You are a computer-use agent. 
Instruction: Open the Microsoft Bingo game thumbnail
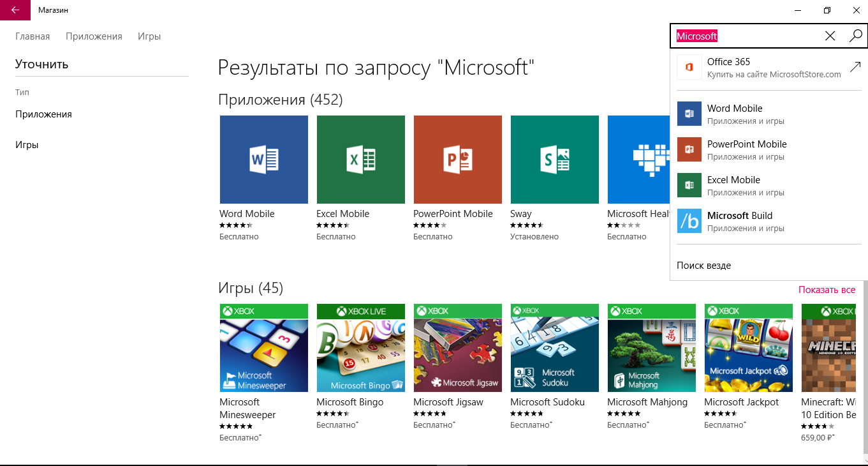tap(361, 348)
